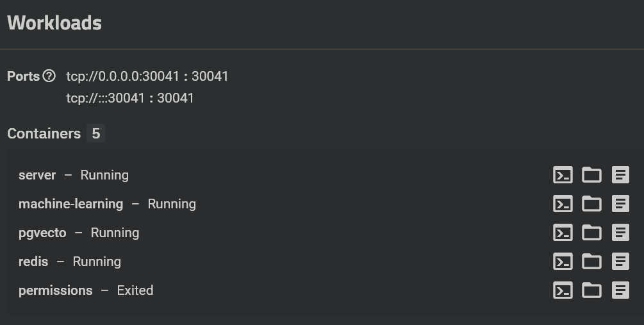View logs for the machine-learning container
Viewport: 644px width, 325px height.
620,204
